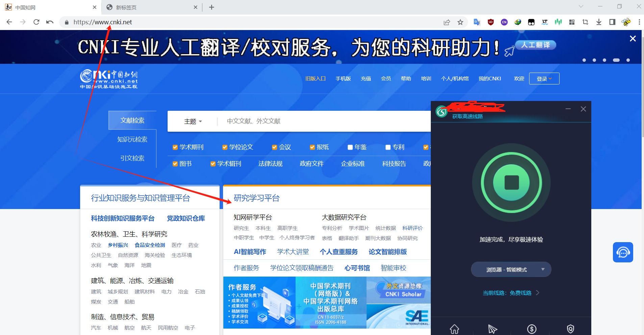Image resolution: width=644 pixels, height=335 pixels.
Task: Open the 充值 top navigation link
Action: pyautogui.click(x=366, y=78)
